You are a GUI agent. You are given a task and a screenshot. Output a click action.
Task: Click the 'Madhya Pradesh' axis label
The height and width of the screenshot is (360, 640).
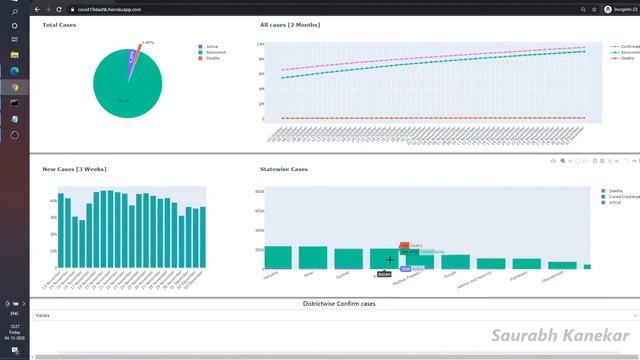tap(407, 279)
